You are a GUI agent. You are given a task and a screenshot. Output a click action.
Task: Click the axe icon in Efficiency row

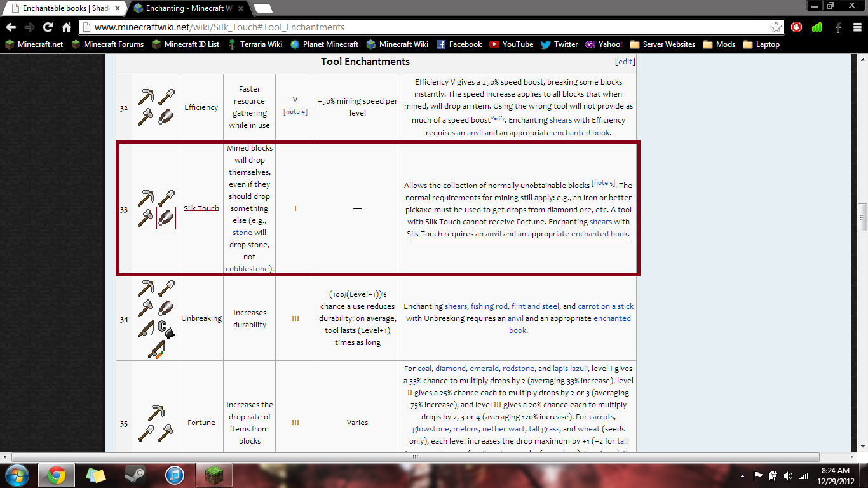click(x=147, y=117)
